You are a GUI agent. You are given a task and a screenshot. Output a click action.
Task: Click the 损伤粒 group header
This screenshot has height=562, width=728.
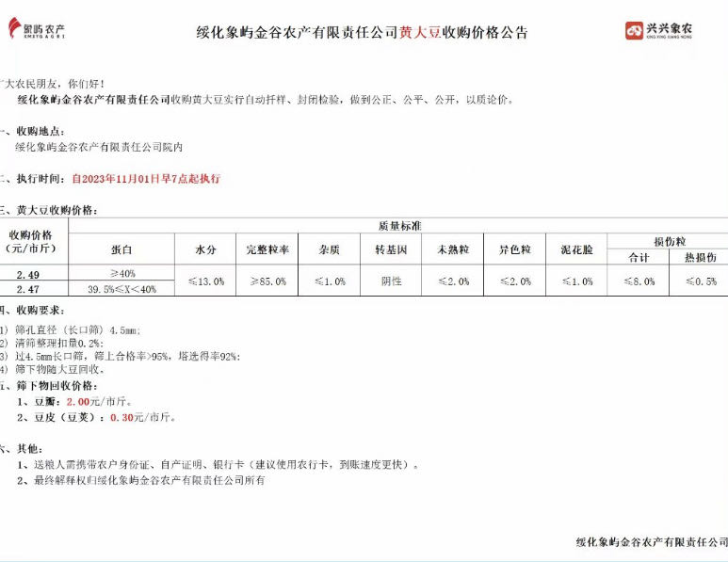click(670, 241)
